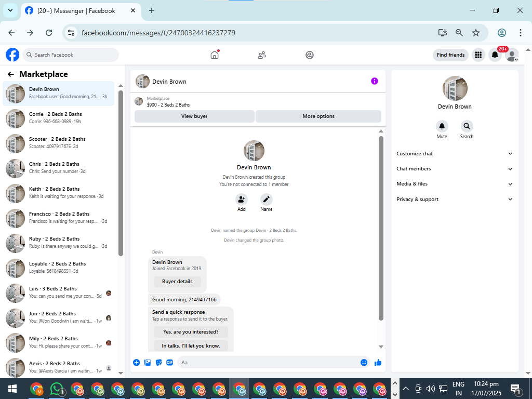Open the browser zoom magnifier icon

coord(459,33)
